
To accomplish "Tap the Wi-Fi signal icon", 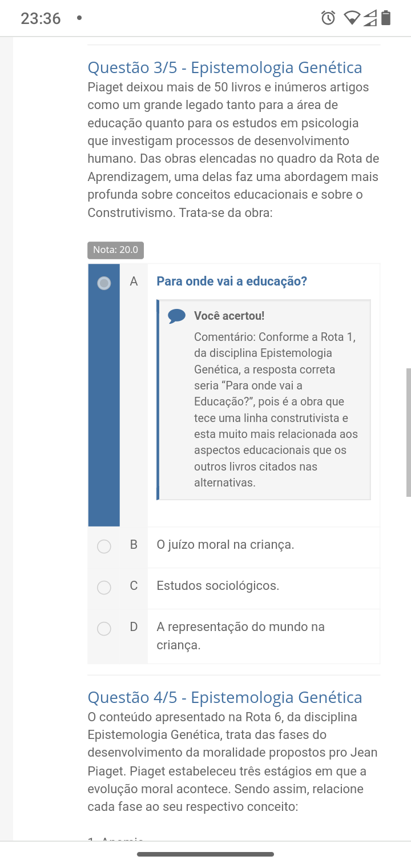I will (352, 18).
